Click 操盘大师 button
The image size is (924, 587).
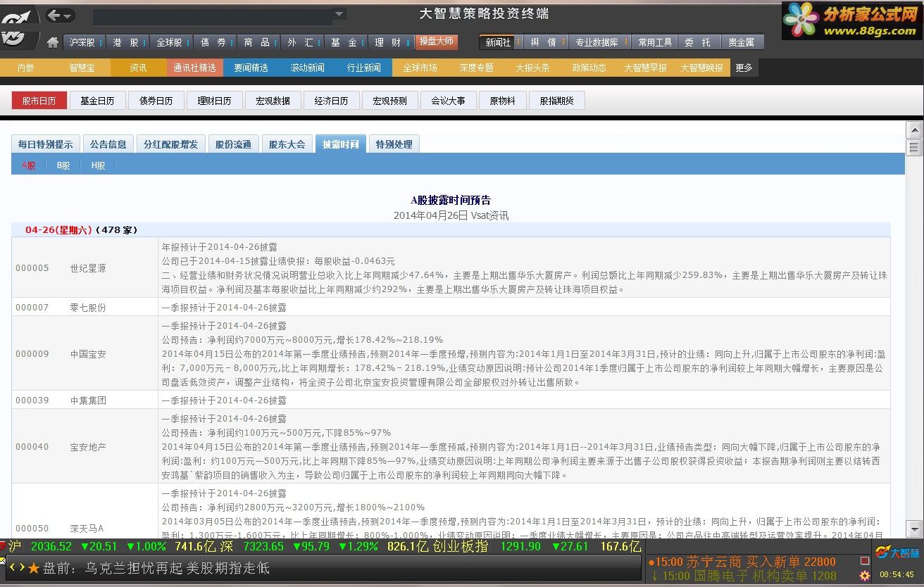click(x=436, y=42)
